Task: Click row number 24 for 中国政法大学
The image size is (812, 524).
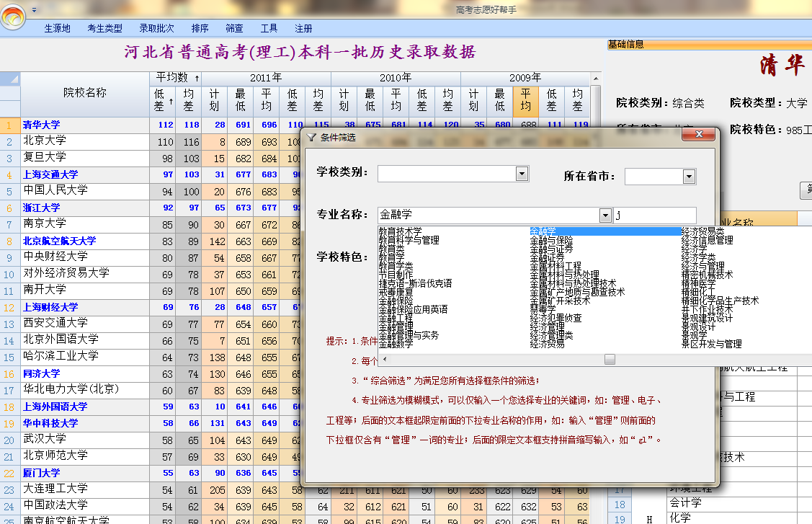Action: (x=9, y=507)
